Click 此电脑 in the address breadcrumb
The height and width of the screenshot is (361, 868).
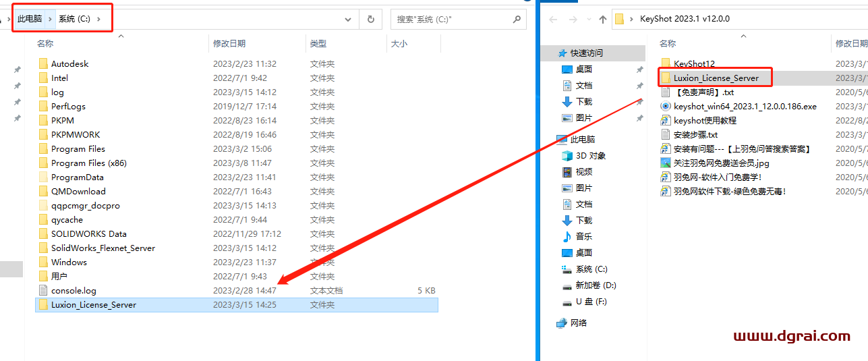pos(30,19)
